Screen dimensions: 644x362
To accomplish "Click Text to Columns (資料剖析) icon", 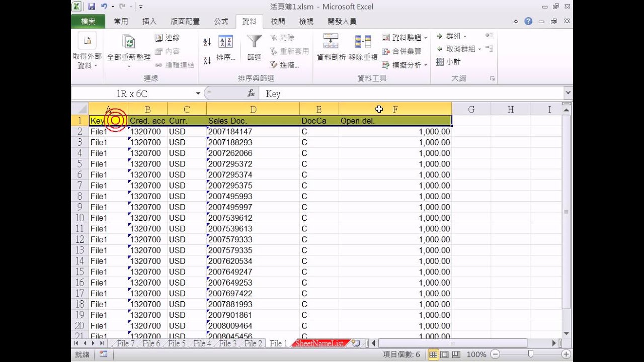I will coord(331,42).
